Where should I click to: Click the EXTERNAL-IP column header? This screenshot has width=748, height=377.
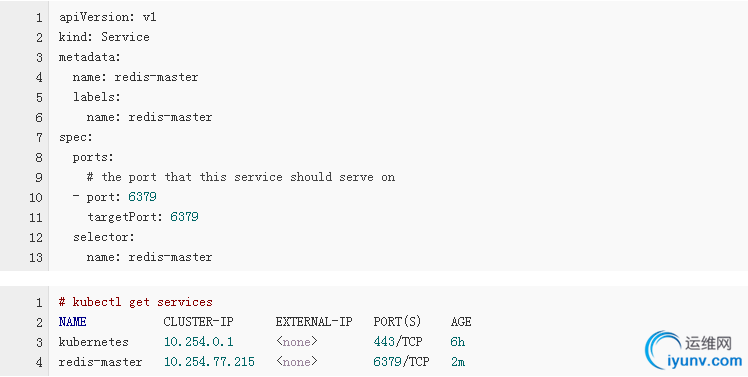point(314,322)
